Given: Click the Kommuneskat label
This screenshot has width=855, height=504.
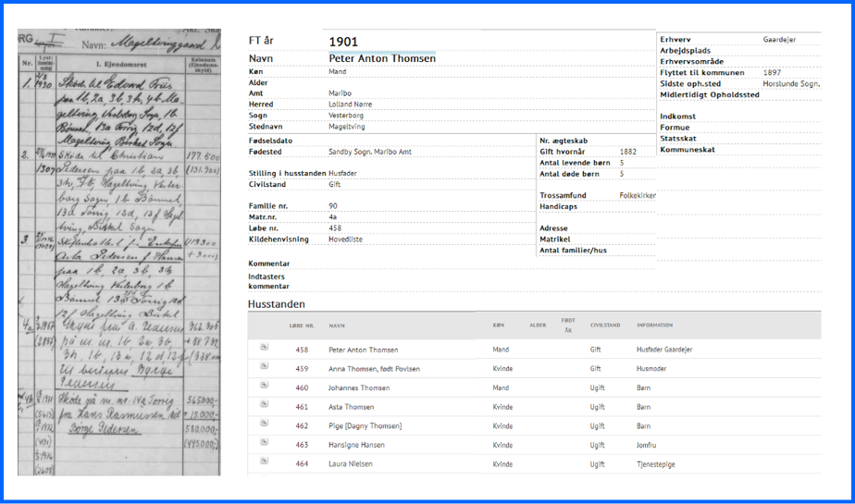Looking at the screenshot, I should tap(687, 150).
